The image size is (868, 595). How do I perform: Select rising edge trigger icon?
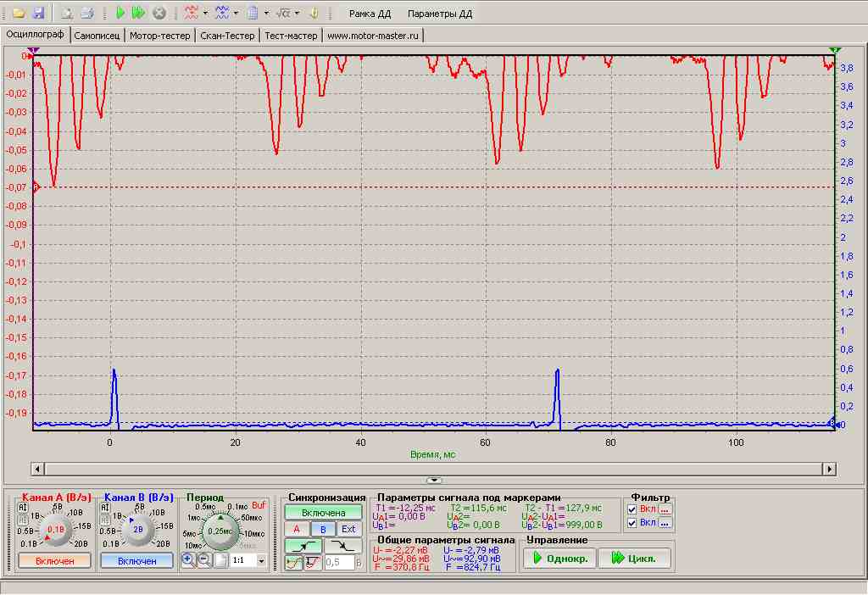click(x=303, y=546)
